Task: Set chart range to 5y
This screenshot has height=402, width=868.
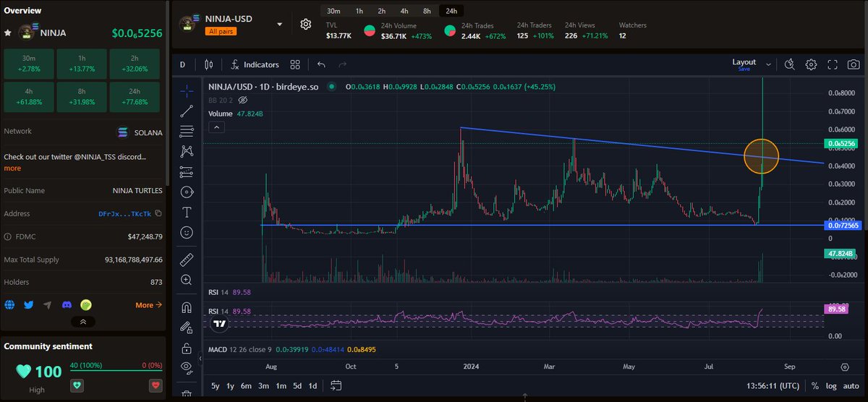Action: 216,385
